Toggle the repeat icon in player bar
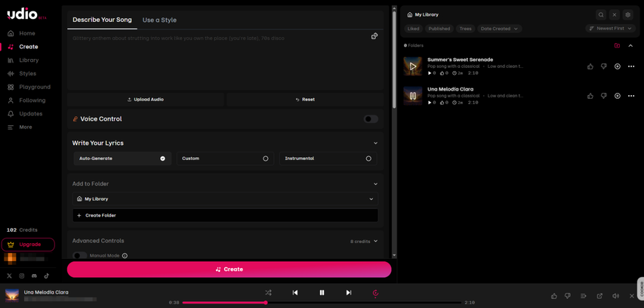This screenshot has width=644, height=308. pyautogui.click(x=375, y=293)
